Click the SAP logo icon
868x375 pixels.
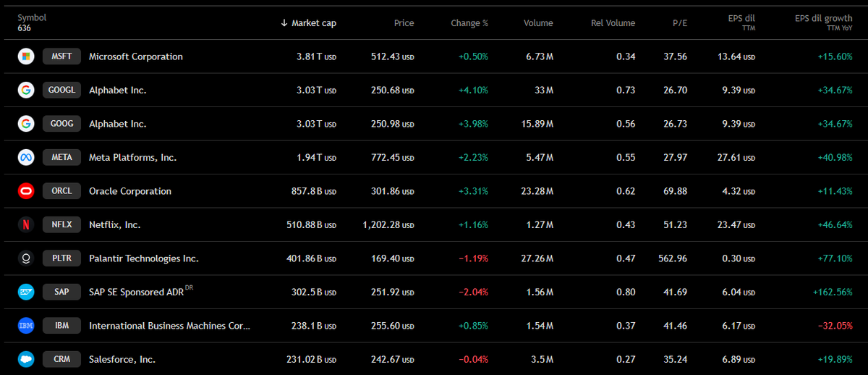click(x=26, y=292)
